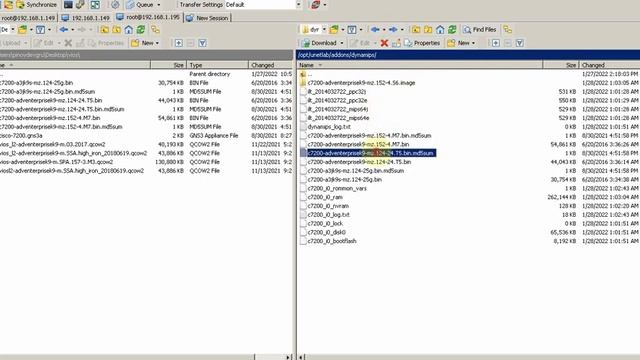Viewport: 640px width, 360px height.
Task: Click the right panel New button
Action: coord(458,43)
